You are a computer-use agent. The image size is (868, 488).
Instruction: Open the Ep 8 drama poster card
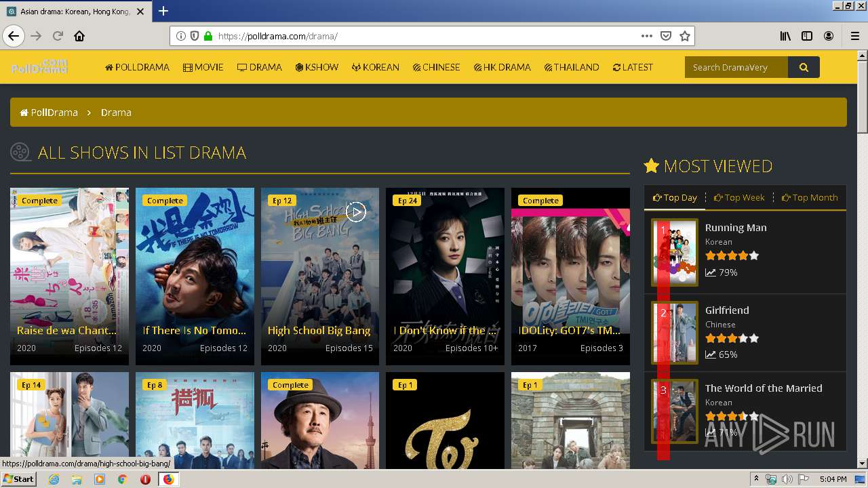195,420
